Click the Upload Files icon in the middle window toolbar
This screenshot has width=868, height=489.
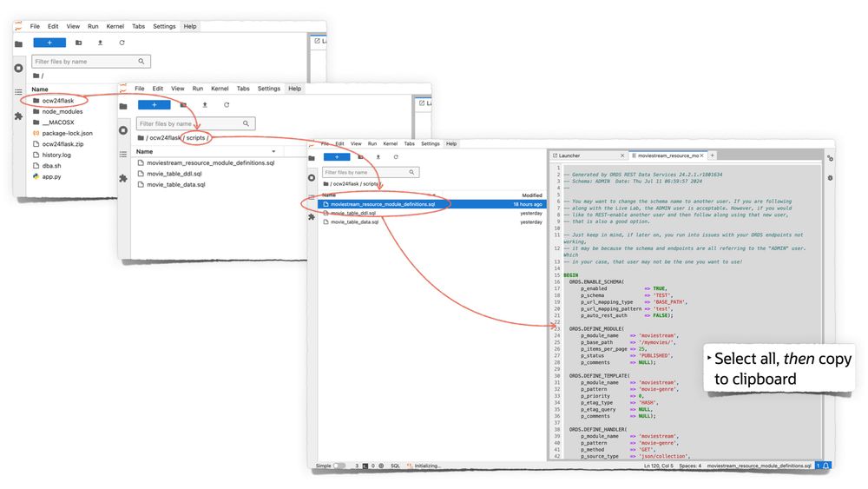coord(205,105)
